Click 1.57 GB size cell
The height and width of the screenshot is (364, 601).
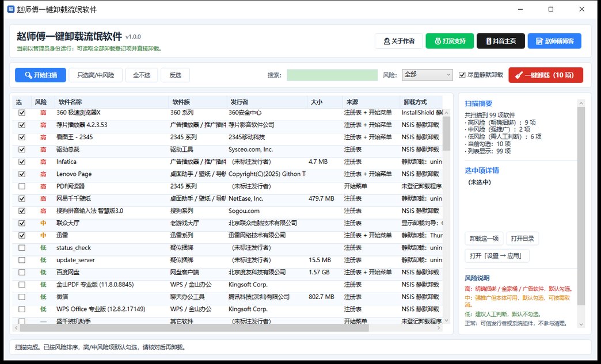click(x=319, y=272)
